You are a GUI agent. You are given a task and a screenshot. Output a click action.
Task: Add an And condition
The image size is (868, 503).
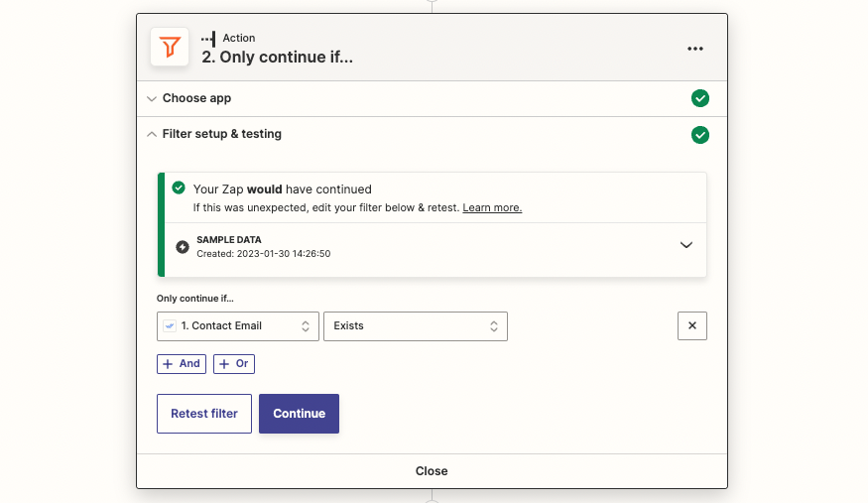tap(182, 364)
